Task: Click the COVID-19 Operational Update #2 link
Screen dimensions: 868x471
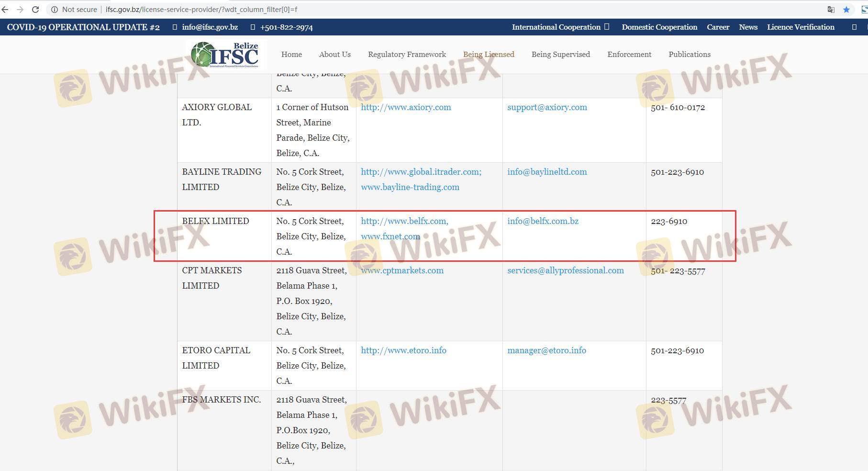Action: (x=83, y=27)
